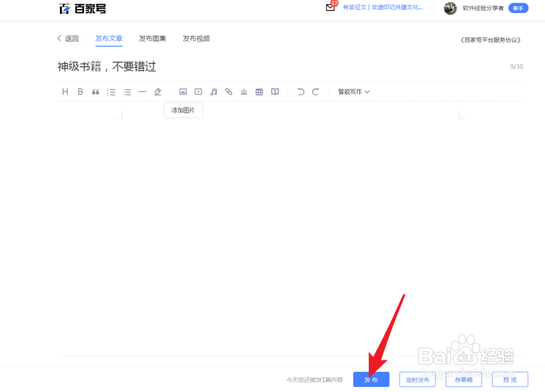545x392 pixels.
Task: Insert a table into the article
Action: coord(259,91)
